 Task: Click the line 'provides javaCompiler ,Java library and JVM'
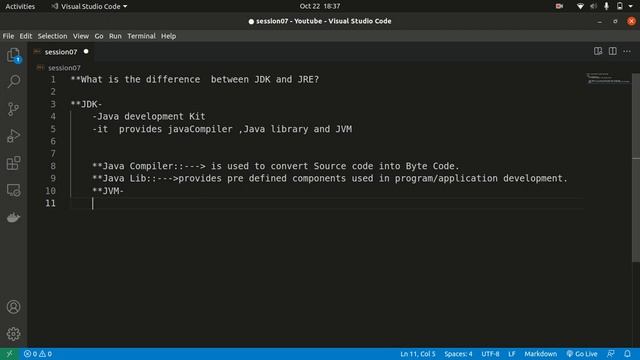click(235, 129)
